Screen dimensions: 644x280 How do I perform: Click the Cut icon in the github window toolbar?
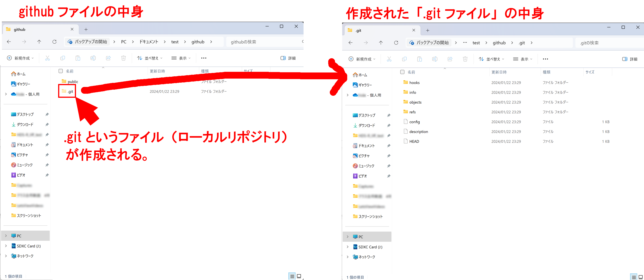click(x=48, y=58)
